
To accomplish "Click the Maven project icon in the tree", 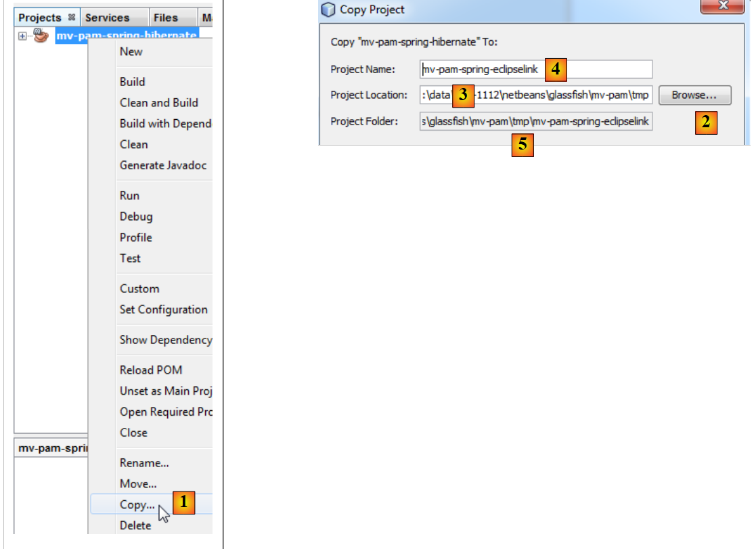I will pos(41,36).
